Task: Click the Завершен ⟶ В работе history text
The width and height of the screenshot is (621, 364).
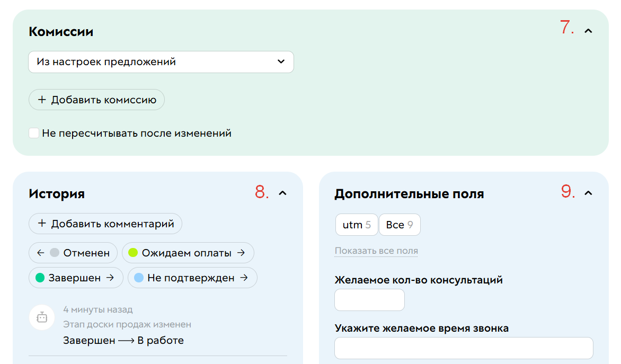Action: 123,340
